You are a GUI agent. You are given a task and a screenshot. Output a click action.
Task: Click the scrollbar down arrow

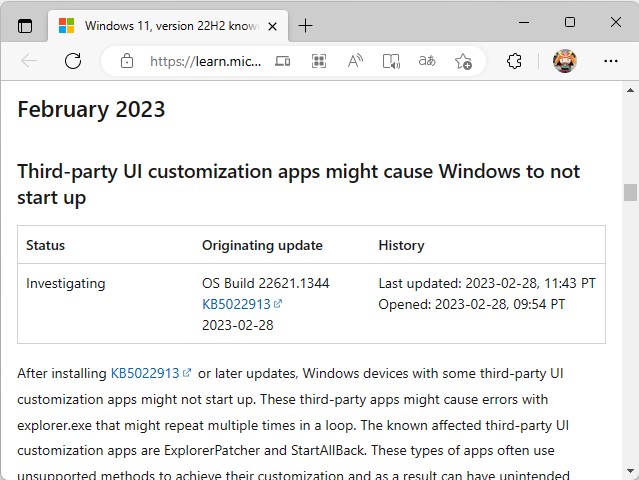click(630, 471)
